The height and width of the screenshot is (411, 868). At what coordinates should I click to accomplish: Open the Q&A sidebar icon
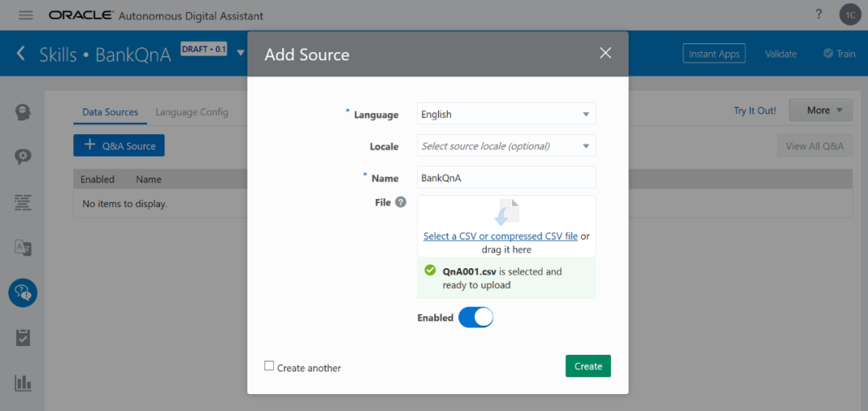[x=23, y=293]
